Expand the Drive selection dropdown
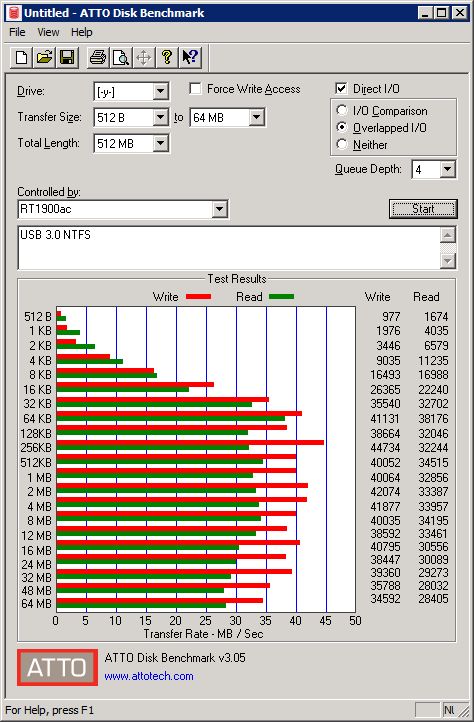474x722 pixels. click(160, 91)
